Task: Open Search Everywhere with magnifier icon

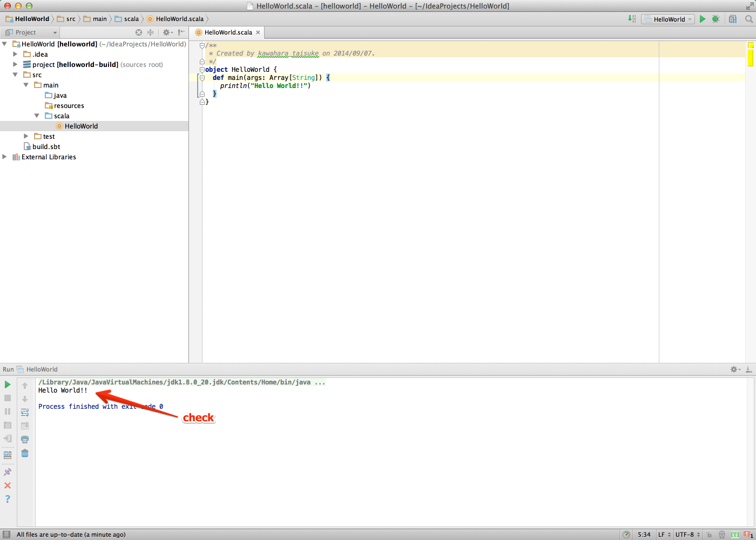Action: 747,19
